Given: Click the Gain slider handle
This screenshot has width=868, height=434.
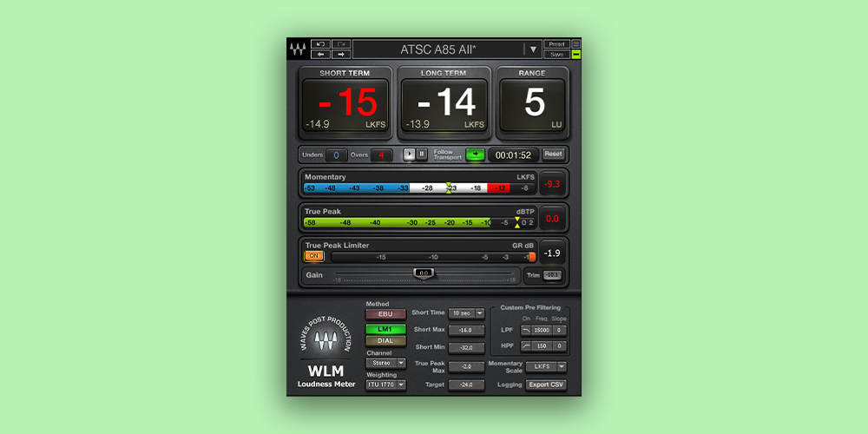Looking at the screenshot, I should (x=424, y=273).
